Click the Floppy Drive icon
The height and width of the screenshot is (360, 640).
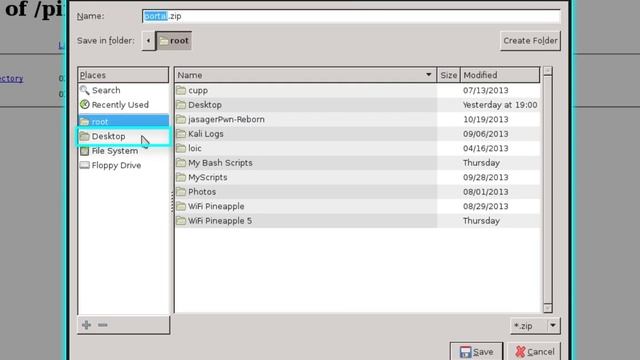84,165
